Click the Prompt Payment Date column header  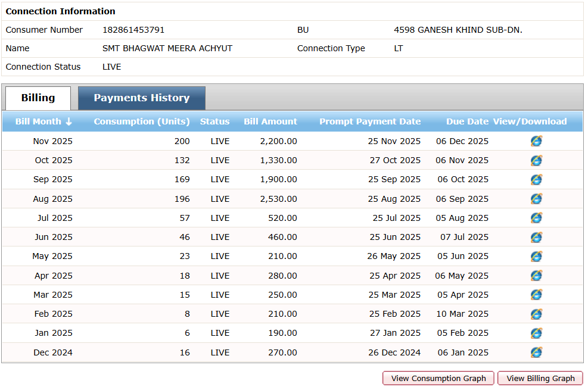tap(370, 121)
